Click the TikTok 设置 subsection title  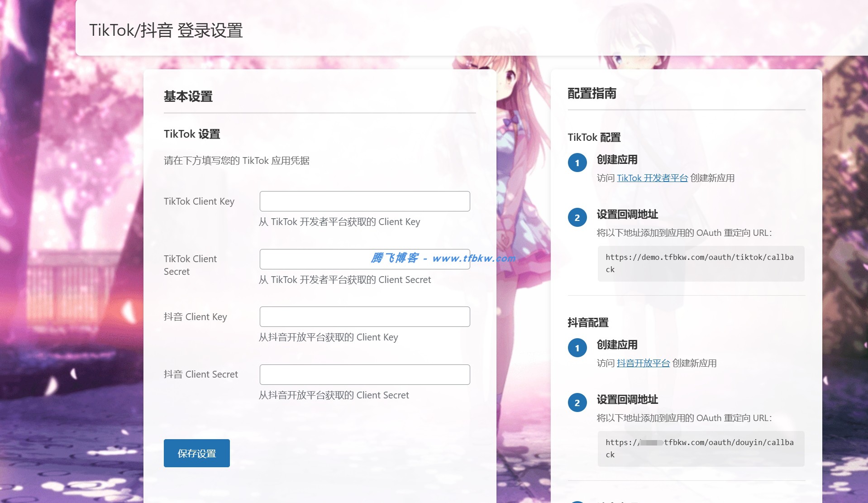[191, 134]
